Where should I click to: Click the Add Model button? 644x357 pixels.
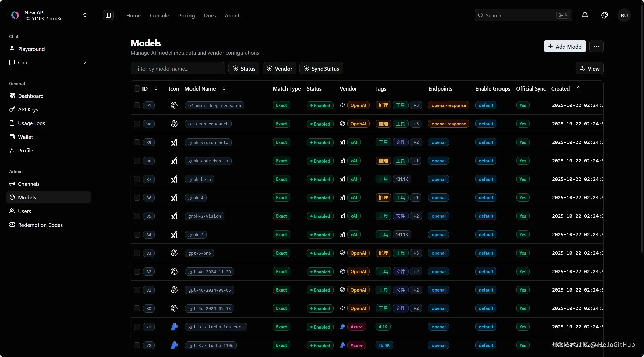click(565, 46)
